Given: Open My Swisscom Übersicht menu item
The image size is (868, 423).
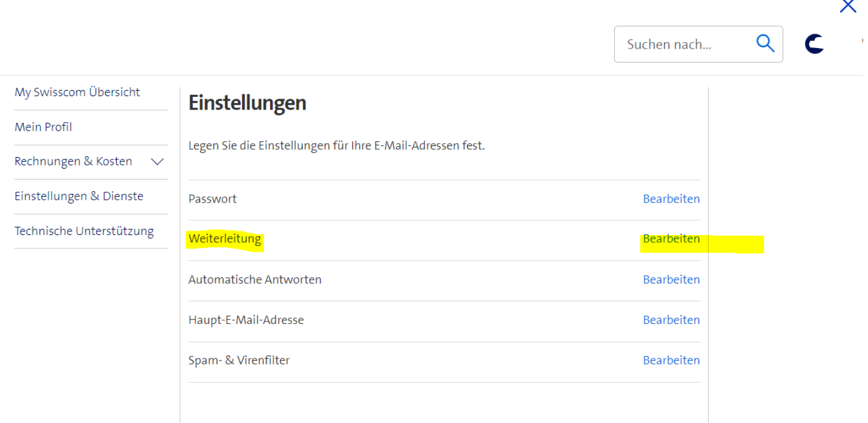Looking at the screenshot, I should (77, 93).
